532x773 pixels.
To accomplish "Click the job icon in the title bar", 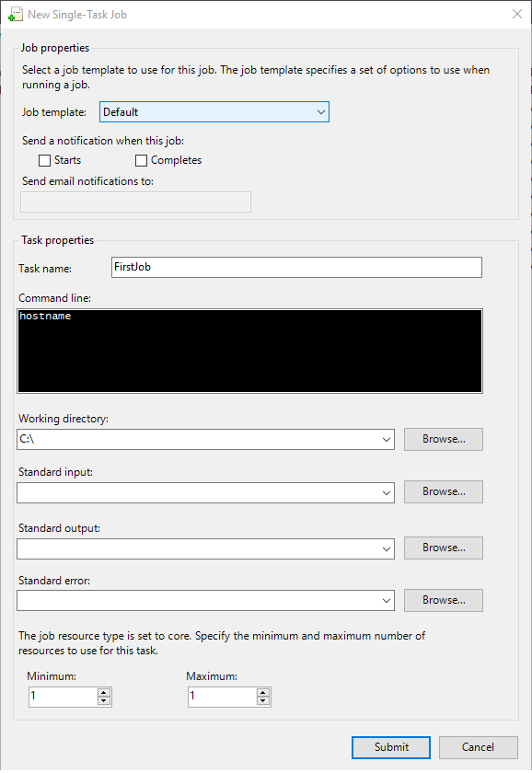I will [14, 14].
